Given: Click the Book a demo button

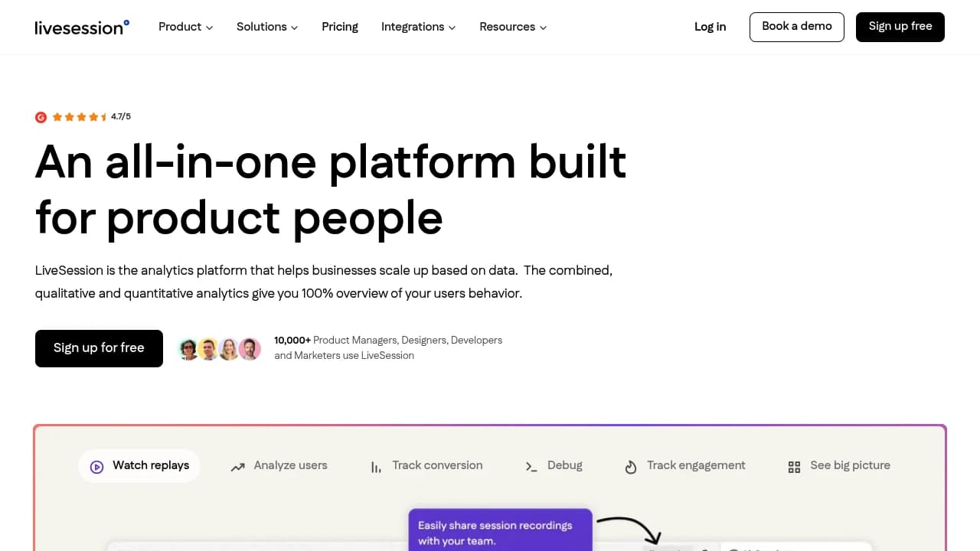Looking at the screenshot, I should (x=797, y=27).
